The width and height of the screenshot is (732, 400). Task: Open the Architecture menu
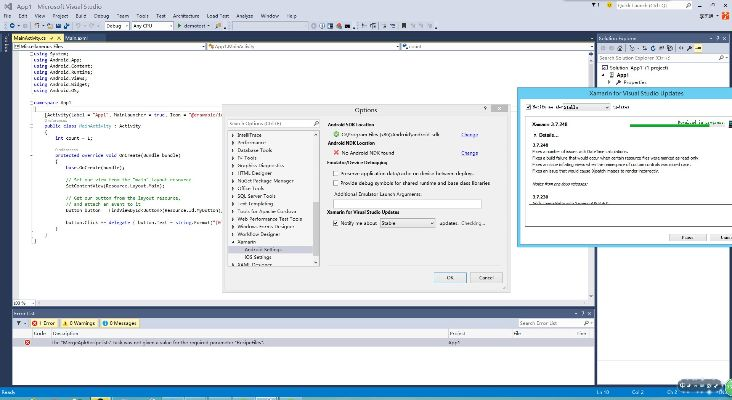point(187,16)
